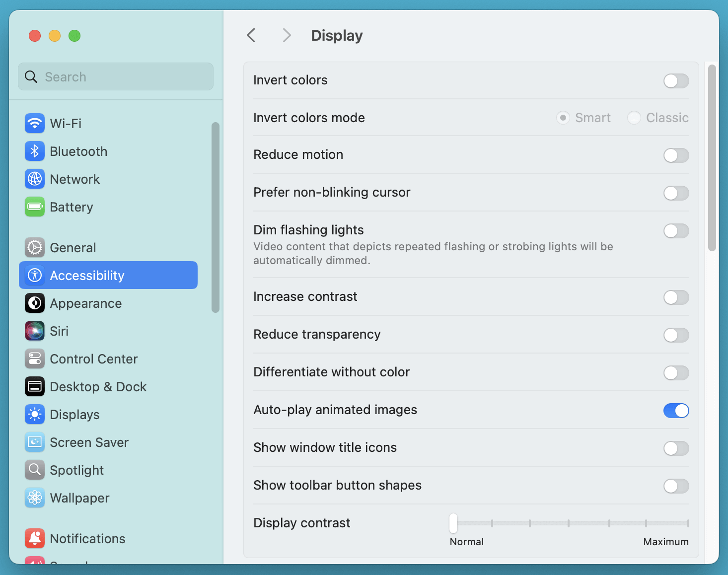
Task: Open Notifications settings
Action: pyautogui.click(x=87, y=538)
